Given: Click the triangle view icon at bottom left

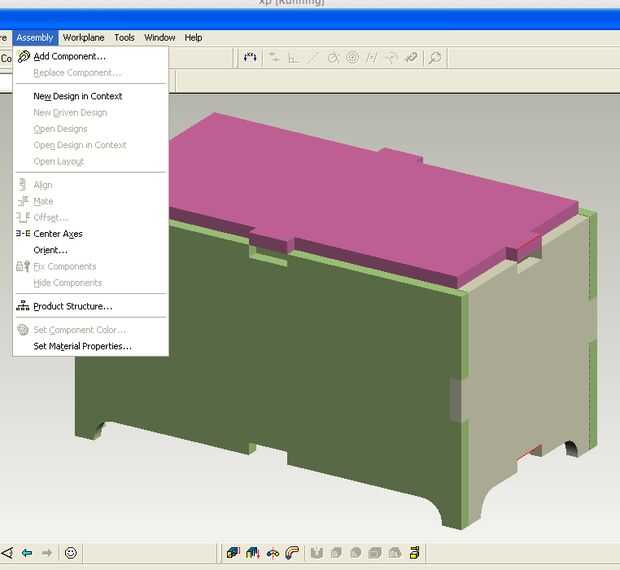Looking at the screenshot, I should pyautogui.click(x=7, y=552).
